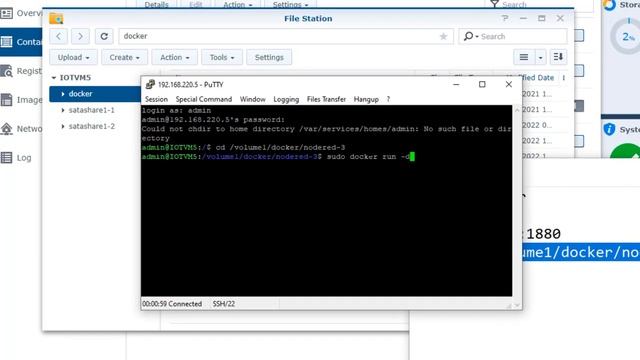Select satashare1-1 in the tree

[91, 110]
